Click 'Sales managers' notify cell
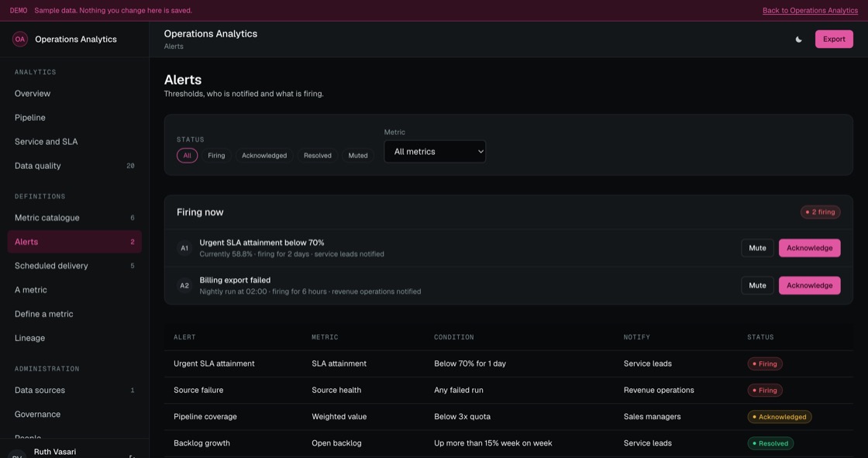868x458 pixels. click(x=652, y=417)
